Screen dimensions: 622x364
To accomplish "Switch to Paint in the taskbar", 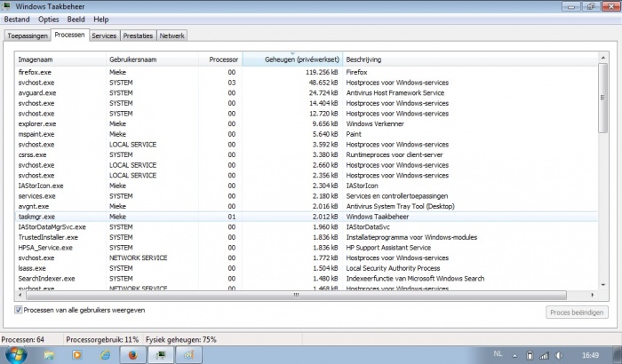I will pyautogui.click(x=188, y=355).
